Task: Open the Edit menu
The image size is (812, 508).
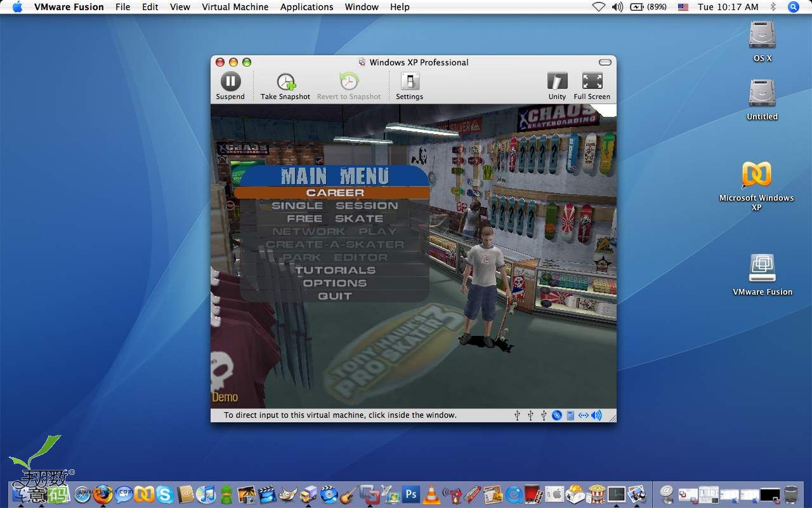Action: (150, 7)
